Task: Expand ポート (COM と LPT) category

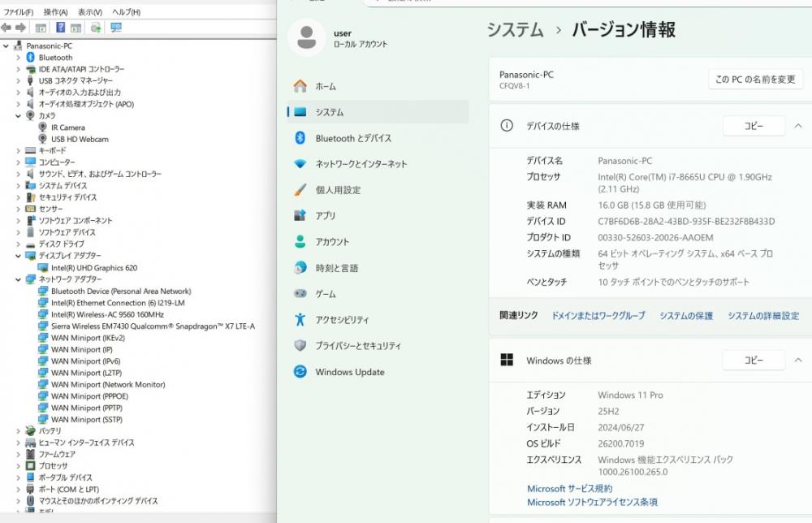Action: point(18,490)
